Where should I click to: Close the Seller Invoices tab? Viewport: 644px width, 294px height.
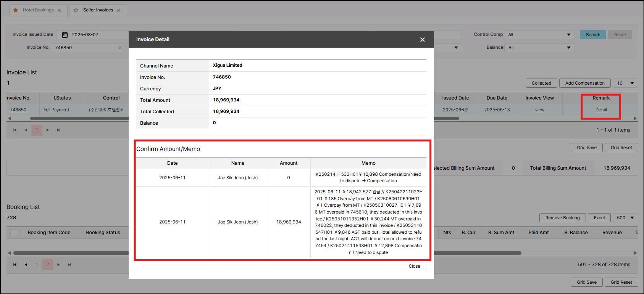(119, 10)
